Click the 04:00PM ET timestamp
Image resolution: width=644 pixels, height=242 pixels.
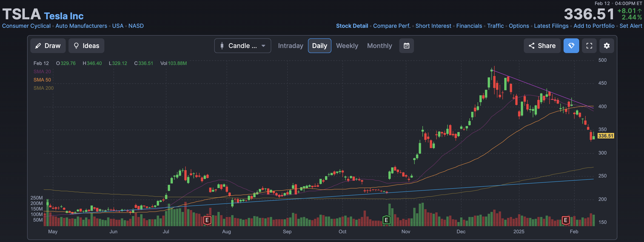pyautogui.click(x=629, y=3)
